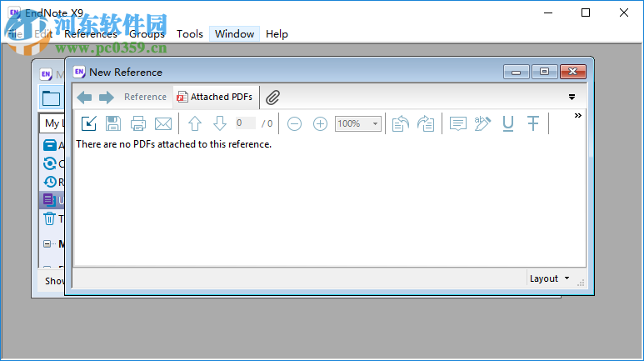644x361 pixels.
Task: Open the 100% zoom level dropdown
Action: point(358,123)
